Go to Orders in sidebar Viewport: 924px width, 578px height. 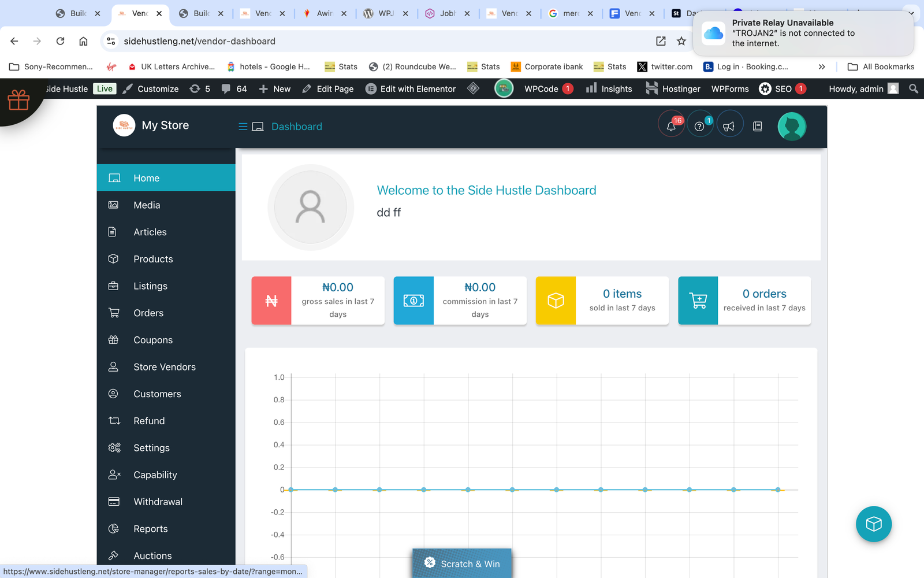pyautogui.click(x=148, y=313)
